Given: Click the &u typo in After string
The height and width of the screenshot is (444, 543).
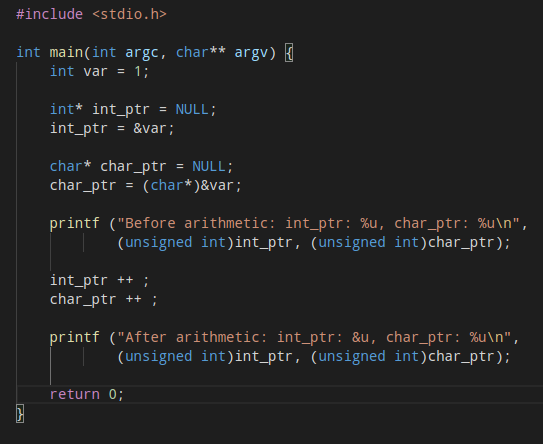Looking at the screenshot, I should (360, 338).
